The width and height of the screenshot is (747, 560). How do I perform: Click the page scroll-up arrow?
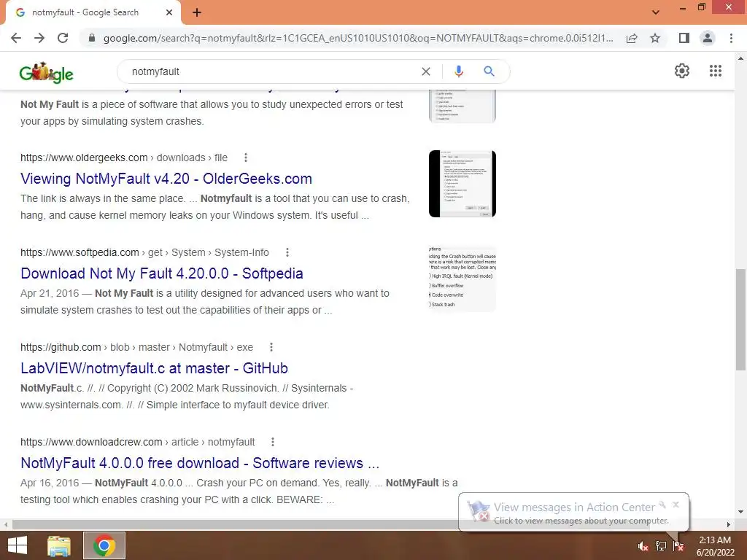pos(740,58)
